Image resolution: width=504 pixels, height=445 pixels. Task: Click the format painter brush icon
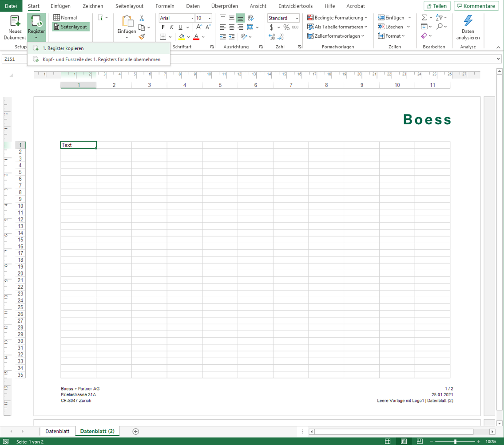[x=142, y=36]
